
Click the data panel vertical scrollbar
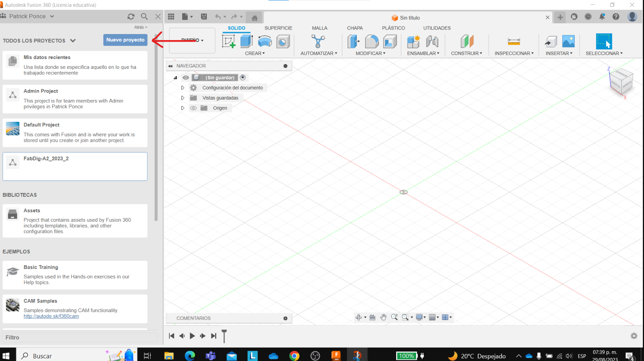click(156, 127)
